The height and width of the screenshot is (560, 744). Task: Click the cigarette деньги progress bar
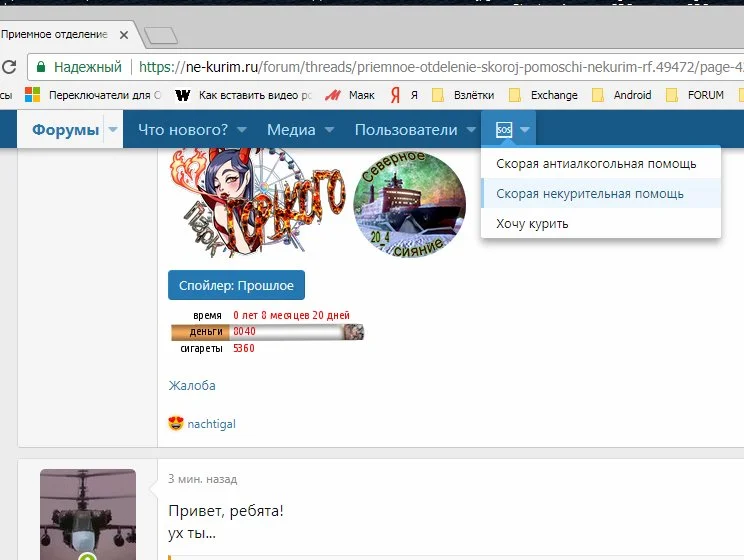coord(267,332)
